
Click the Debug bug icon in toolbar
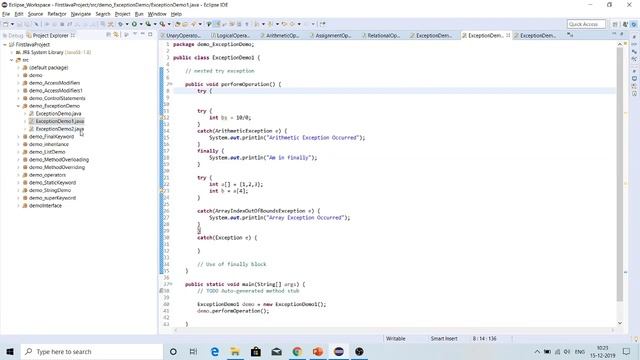[x=120, y=24]
